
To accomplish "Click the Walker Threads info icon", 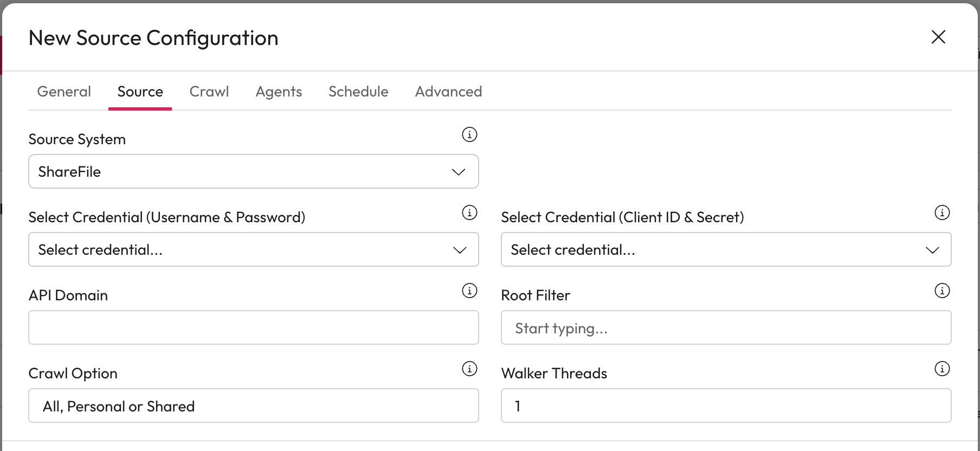I will [942, 369].
